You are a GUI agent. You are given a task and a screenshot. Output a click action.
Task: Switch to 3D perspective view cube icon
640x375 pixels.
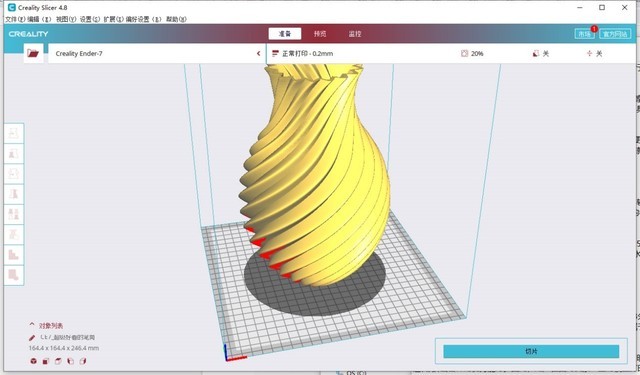[x=33, y=361]
